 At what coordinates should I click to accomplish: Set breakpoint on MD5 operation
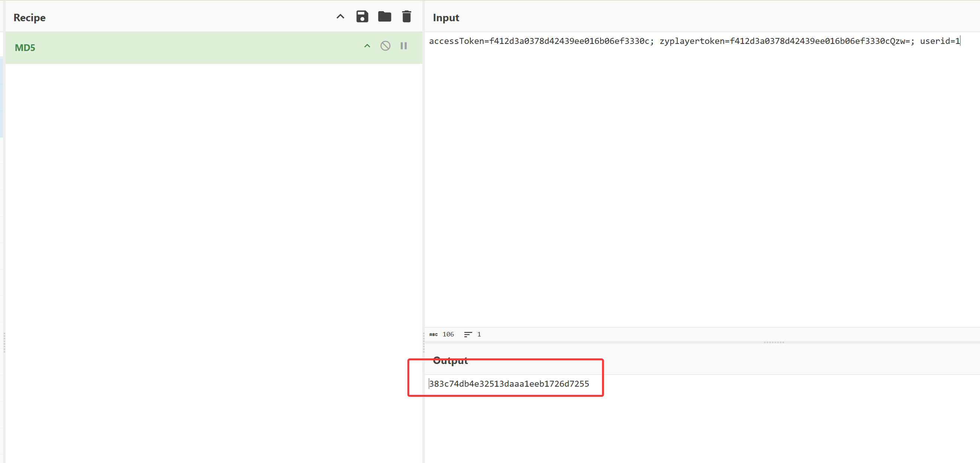(x=404, y=46)
